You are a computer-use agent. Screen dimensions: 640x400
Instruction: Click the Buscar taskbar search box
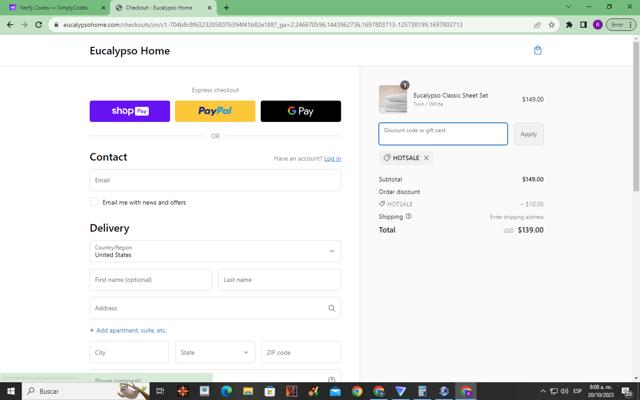point(86,391)
